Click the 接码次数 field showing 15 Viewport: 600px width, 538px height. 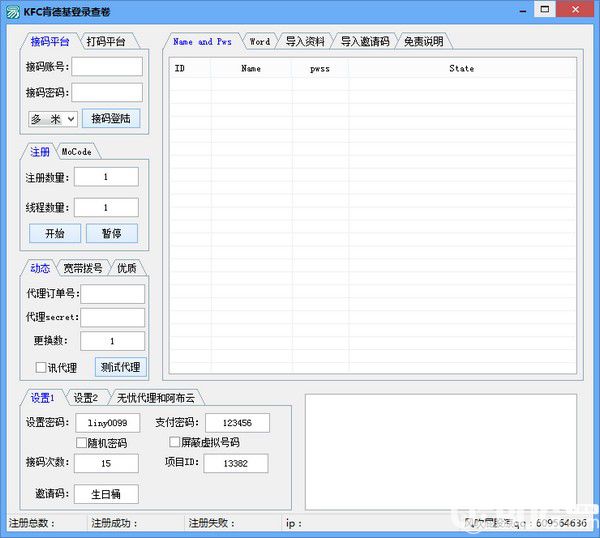(106, 463)
